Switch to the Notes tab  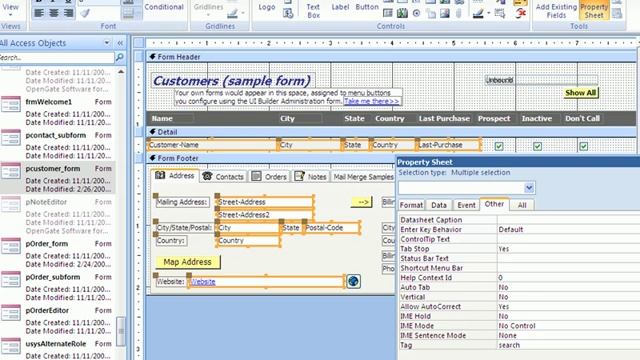[311, 176]
